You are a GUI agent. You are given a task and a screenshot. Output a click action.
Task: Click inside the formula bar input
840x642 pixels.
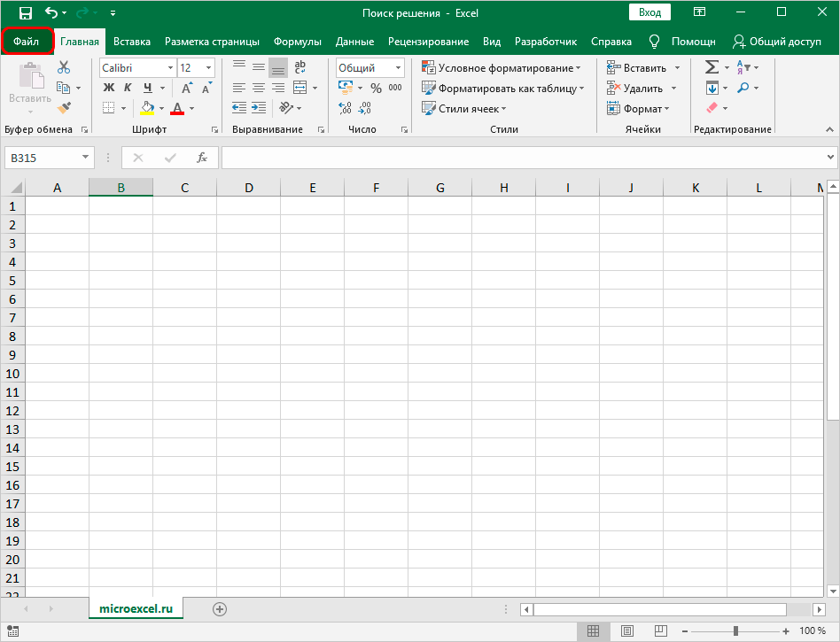[x=522, y=158]
